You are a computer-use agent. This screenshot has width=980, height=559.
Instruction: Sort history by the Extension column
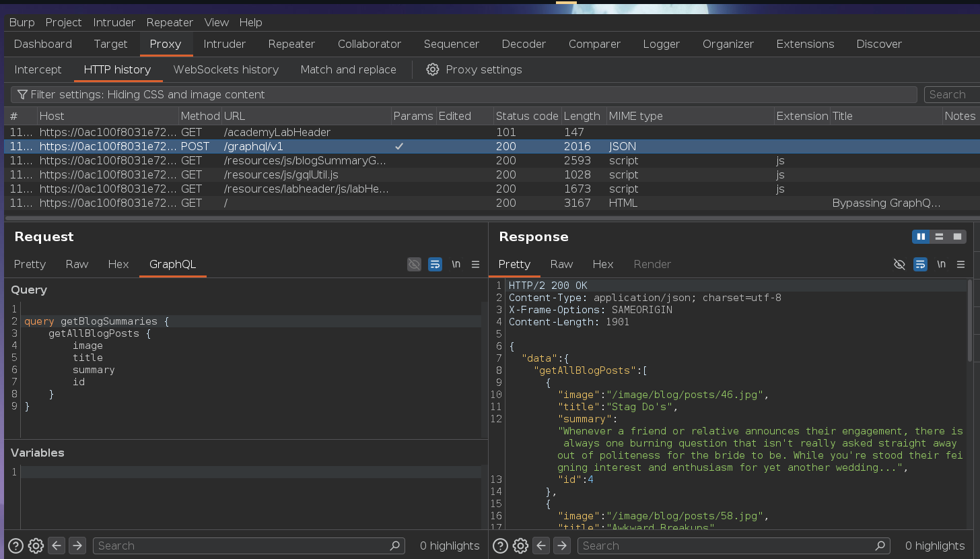coord(802,116)
